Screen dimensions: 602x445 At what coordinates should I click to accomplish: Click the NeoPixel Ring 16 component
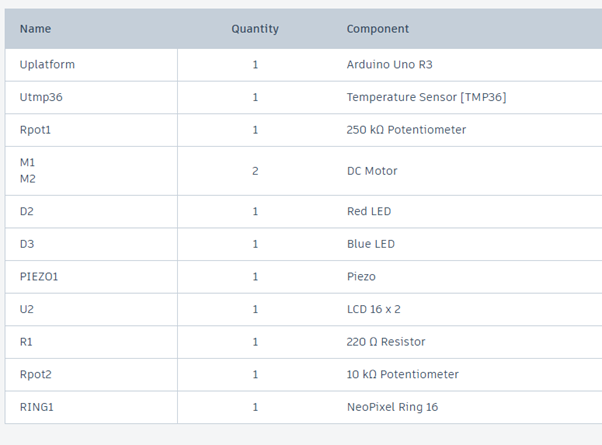point(392,407)
